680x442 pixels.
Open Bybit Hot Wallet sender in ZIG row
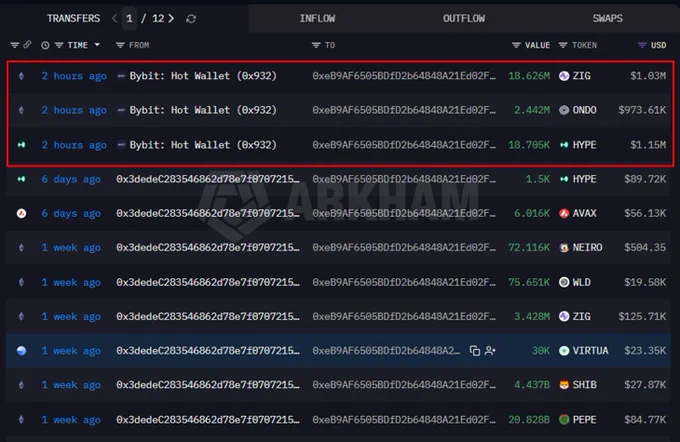pos(203,76)
